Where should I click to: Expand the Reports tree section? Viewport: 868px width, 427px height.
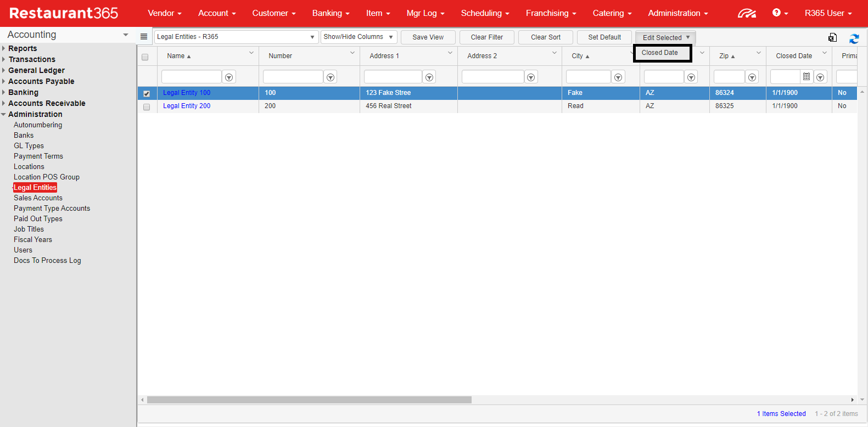click(4, 48)
